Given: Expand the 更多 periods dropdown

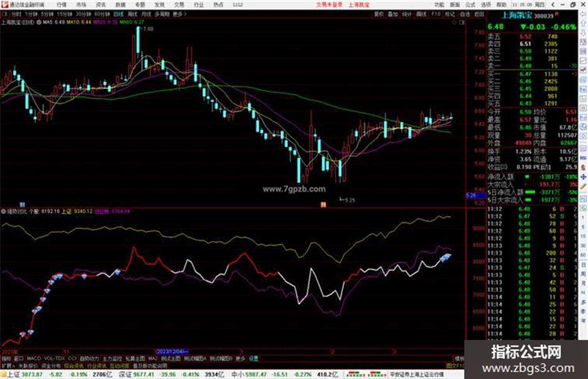Looking at the screenshot, I should click(x=179, y=14).
